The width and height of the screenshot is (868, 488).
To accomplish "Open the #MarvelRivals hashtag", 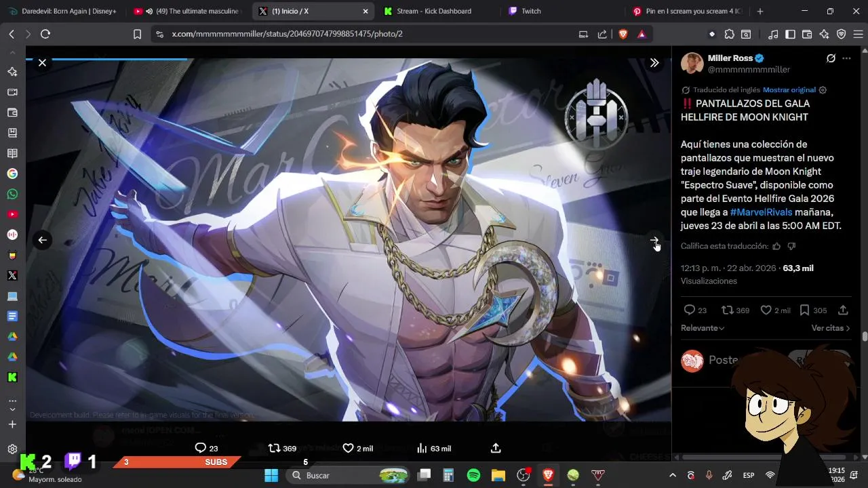I will (761, 212).
